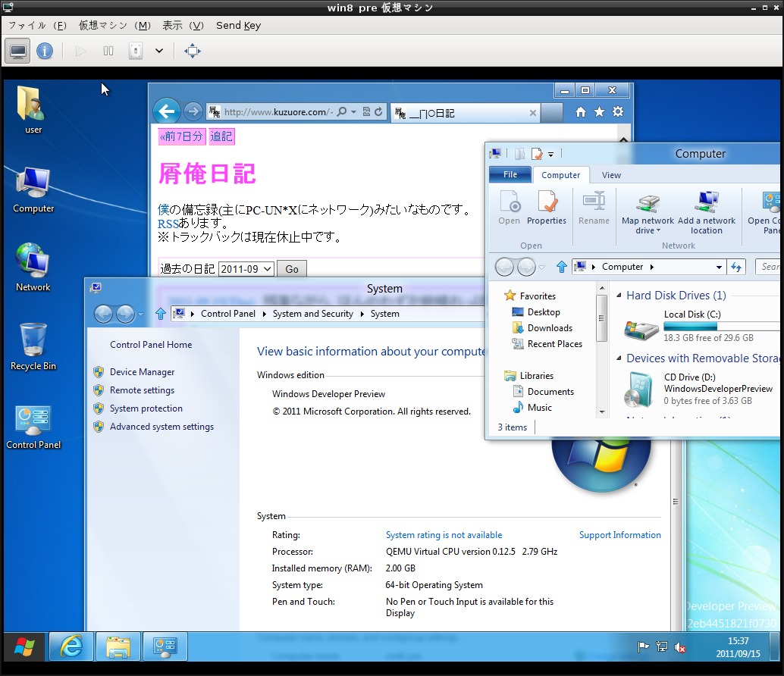Click the muted volume tray icon

(680, 647)
